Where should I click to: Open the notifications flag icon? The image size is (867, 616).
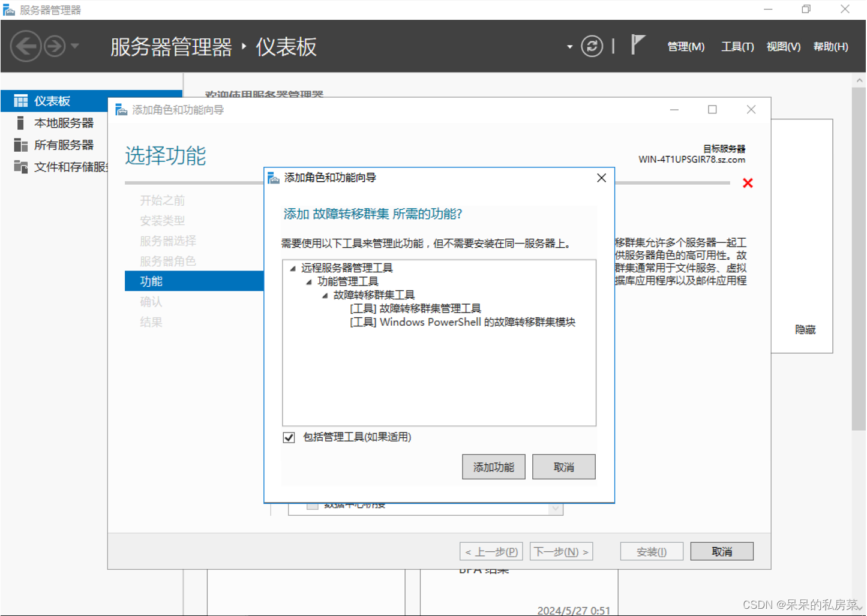(x=638, y=45)
